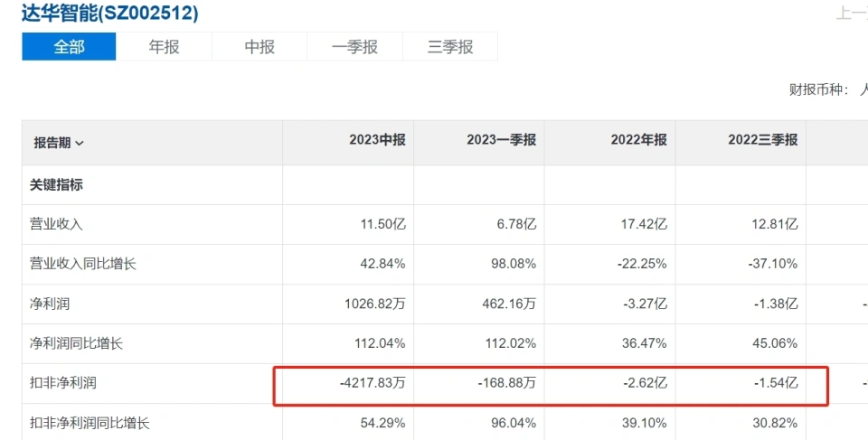The image size is (868, 440).
Task: Select the 营业收入 row label
Action: 56,224
